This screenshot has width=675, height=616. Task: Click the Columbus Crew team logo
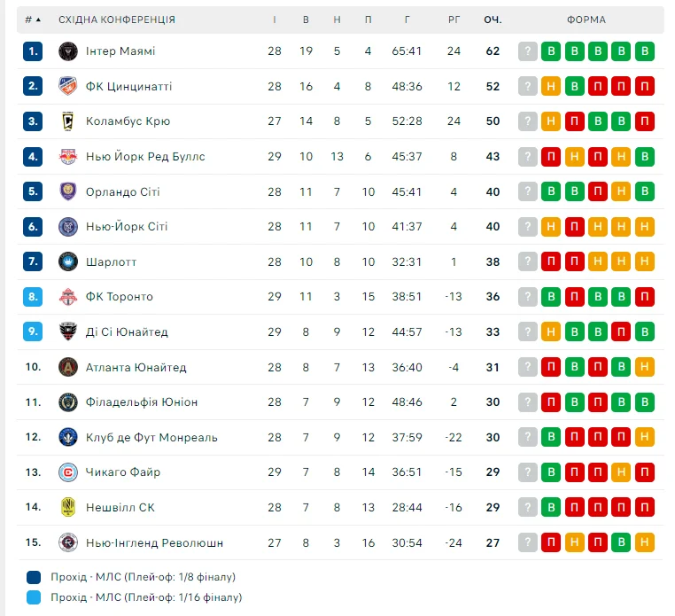(x=68, y=121)
